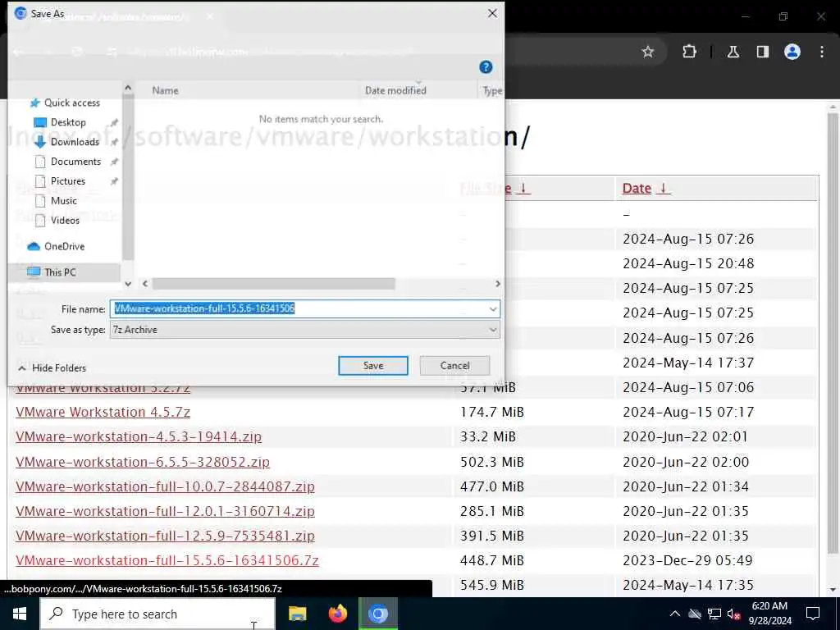Screen dimensions: 840x630
Task: Collapse folders with Hide Folders
Action: [x=52, y=368]
